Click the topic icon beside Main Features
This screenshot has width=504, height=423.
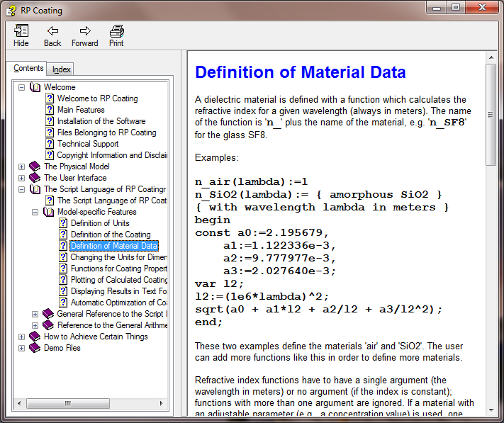click(49, 110)
